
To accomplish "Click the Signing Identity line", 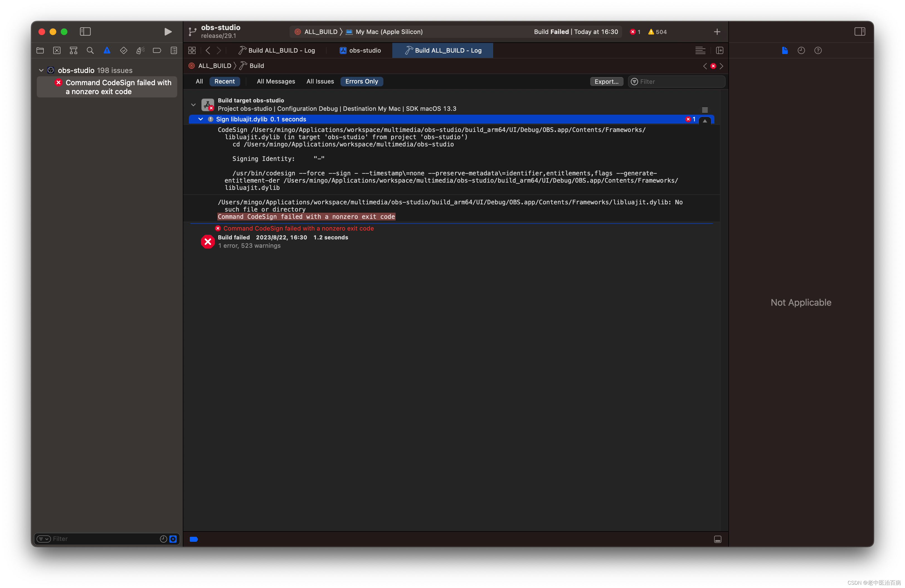I will click(x=278, y=159).
